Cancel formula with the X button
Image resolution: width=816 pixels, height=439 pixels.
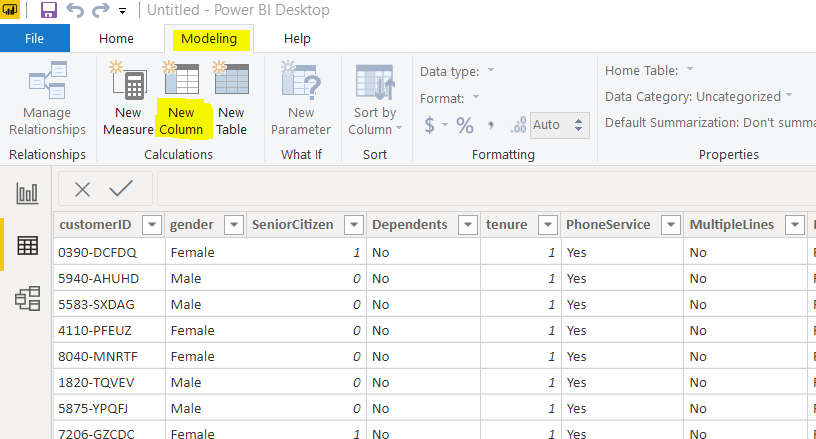click(x=82, y=189)
